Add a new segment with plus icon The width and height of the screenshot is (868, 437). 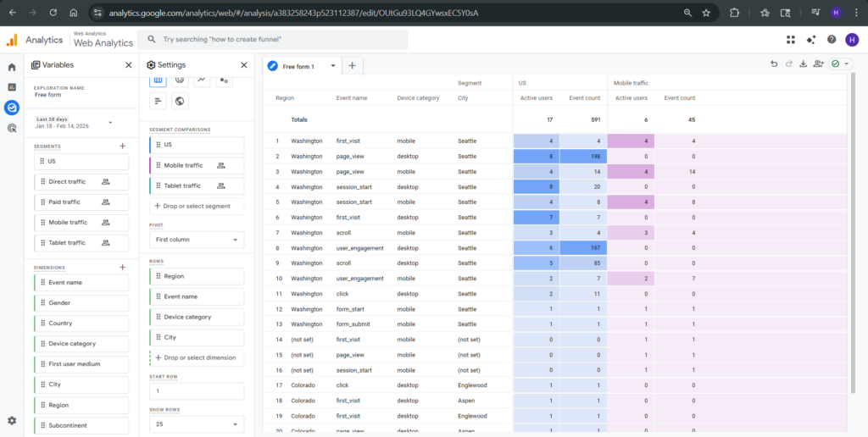click(123, 147)
